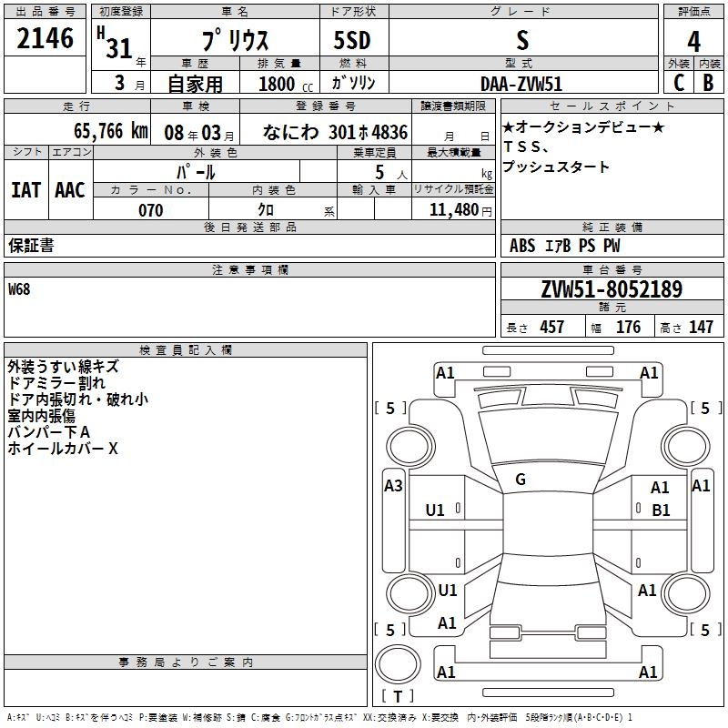
Task: Click the B1 damage mark on door
Action: [661, 511]
